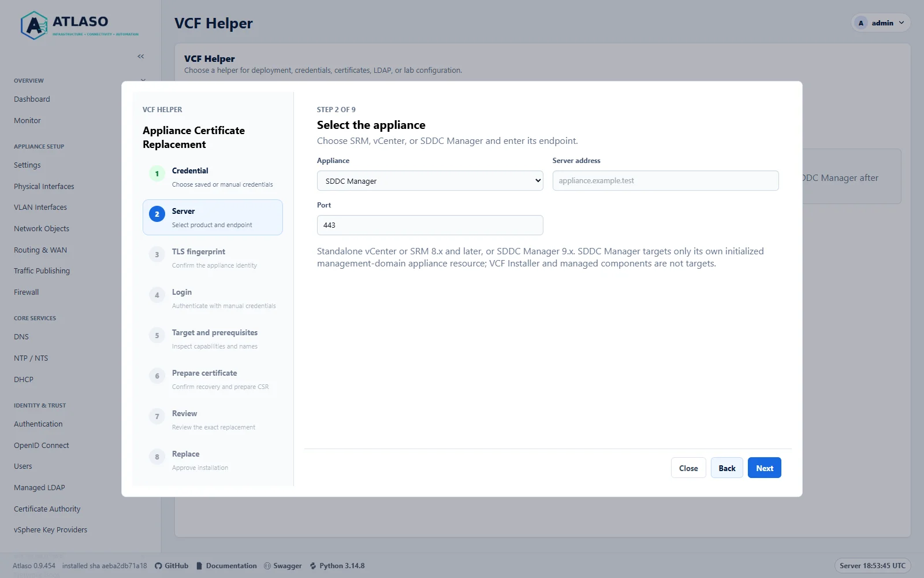Open the admin user menu chevron
The height and width of the screenshot is (578, 924).
(x=901, y=23)
